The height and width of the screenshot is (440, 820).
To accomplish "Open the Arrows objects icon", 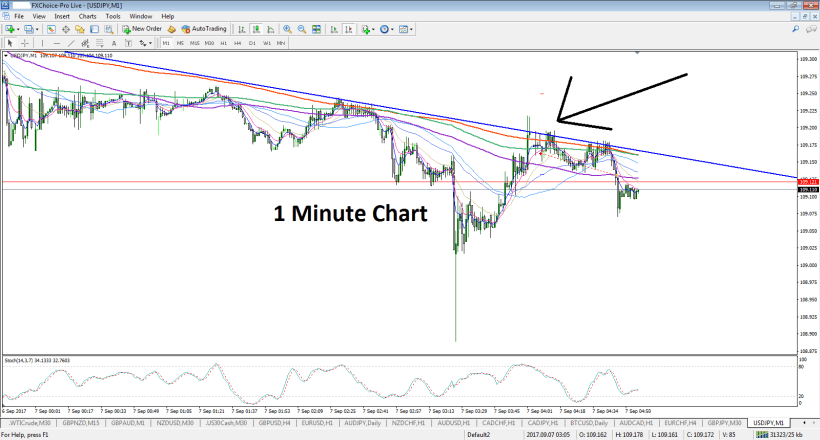I will point(142,43).
